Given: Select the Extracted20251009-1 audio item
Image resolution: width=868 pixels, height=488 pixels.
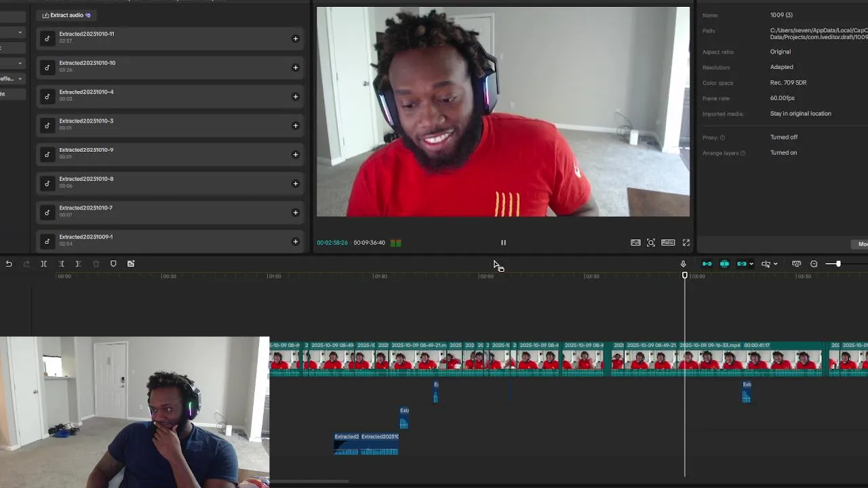Looking at the screenshot, I should 170,242.
